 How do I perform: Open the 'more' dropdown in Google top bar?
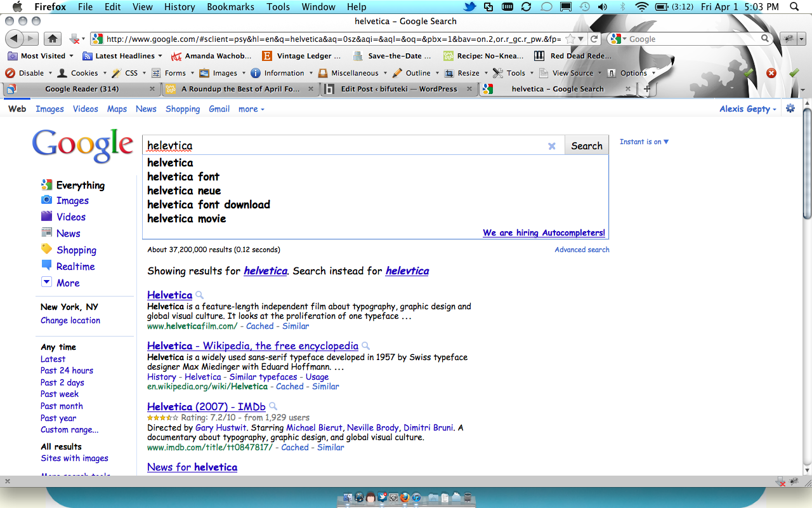[x=251, y=109]
